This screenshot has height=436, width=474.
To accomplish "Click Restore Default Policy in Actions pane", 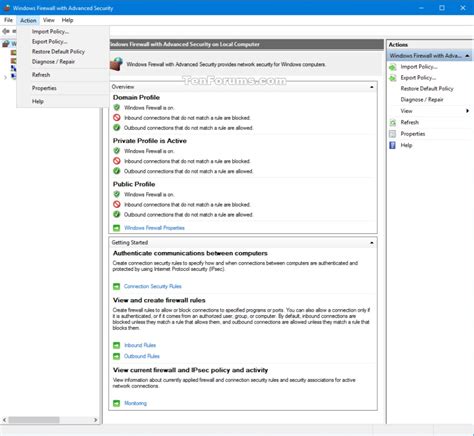I will click(x=427, y=89).
